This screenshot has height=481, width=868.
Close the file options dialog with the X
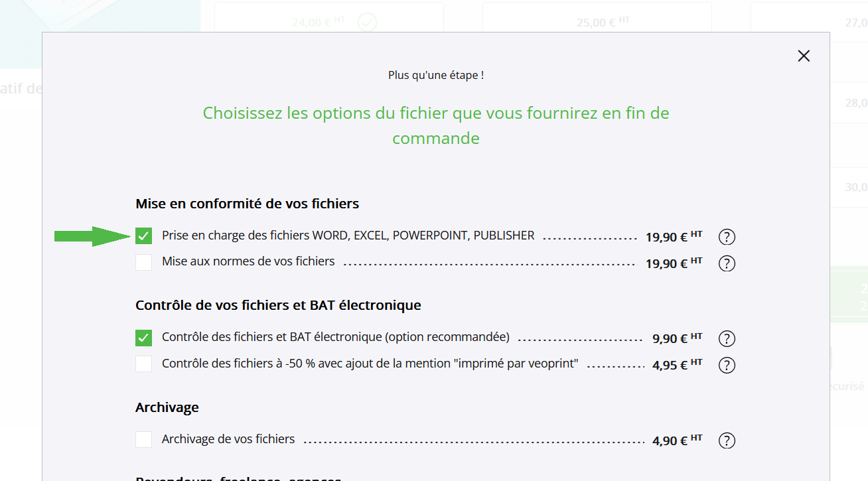[804, 56]
